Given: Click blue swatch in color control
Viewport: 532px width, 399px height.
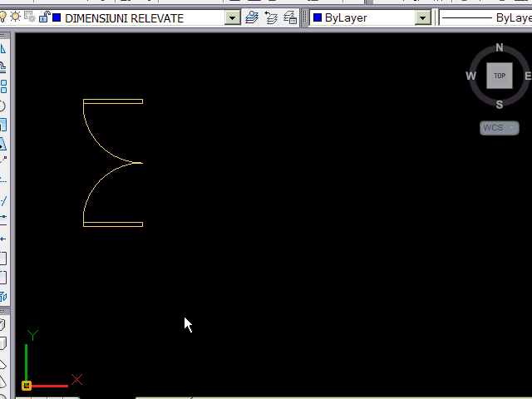Looking at the screenshot, I should coord(318,17).
